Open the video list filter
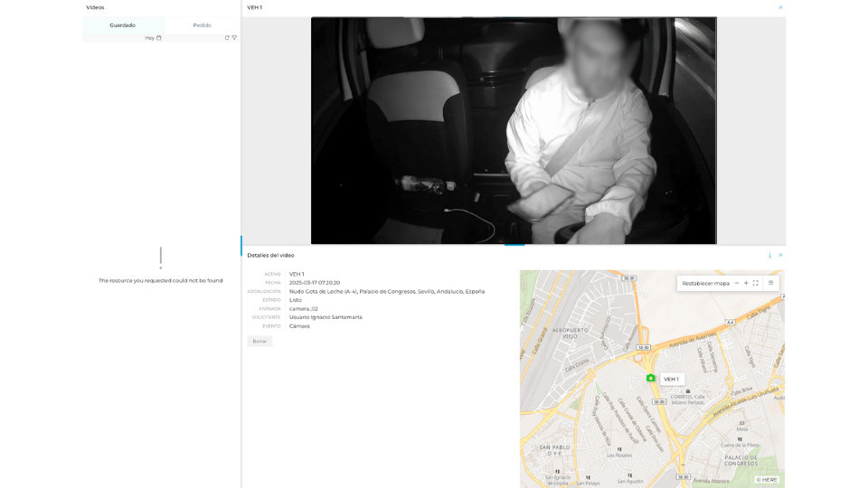The height and width of the screenshot is (488, 868). point(234,38)
